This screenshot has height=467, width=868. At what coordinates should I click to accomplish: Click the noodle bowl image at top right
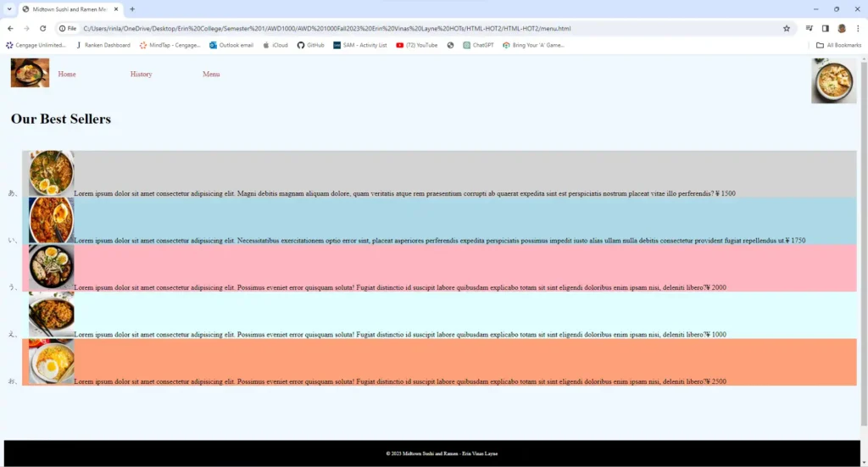click(x=834, y=81)
